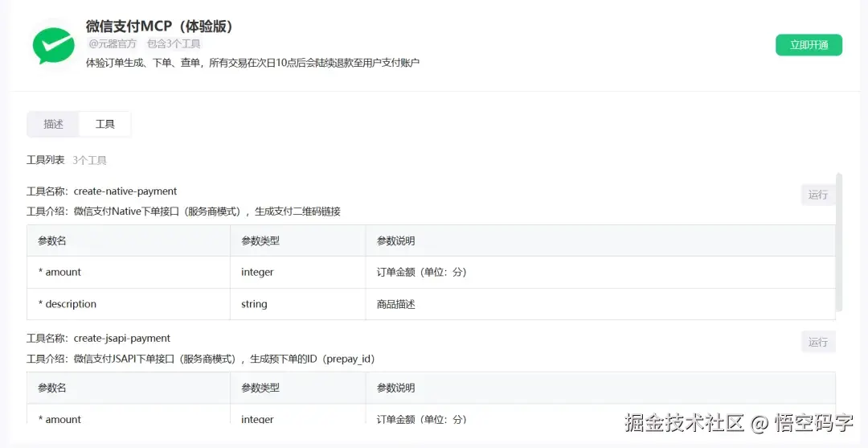The image size is (868, 448).
Task: Click the JSAPI下单接口 tool introduction line
Action: pos(201,359)
